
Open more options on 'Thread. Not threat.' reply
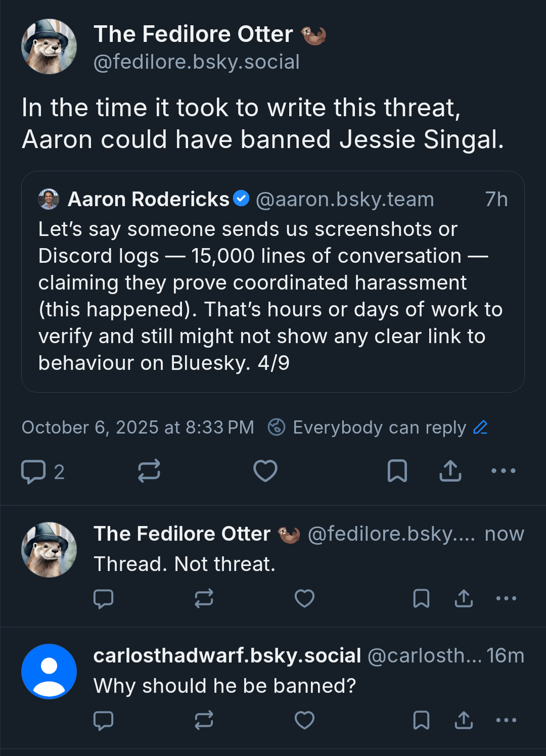click(x=506, y=598)
